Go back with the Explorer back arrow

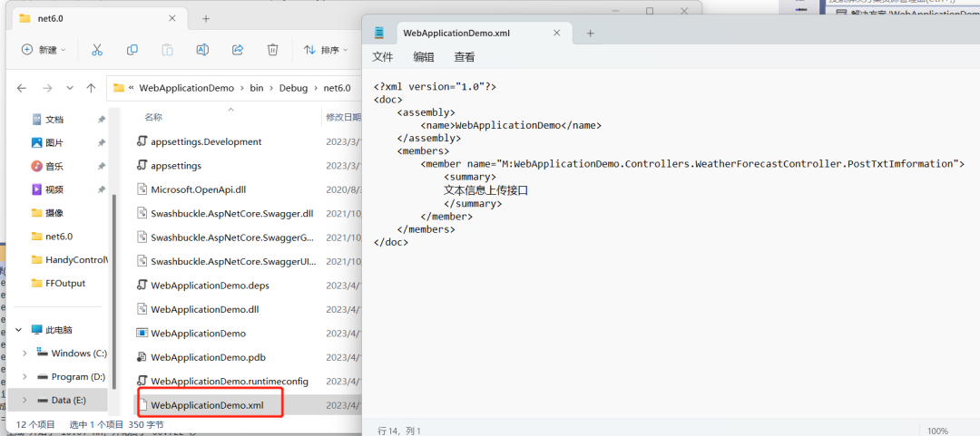(x=22, y=88)
